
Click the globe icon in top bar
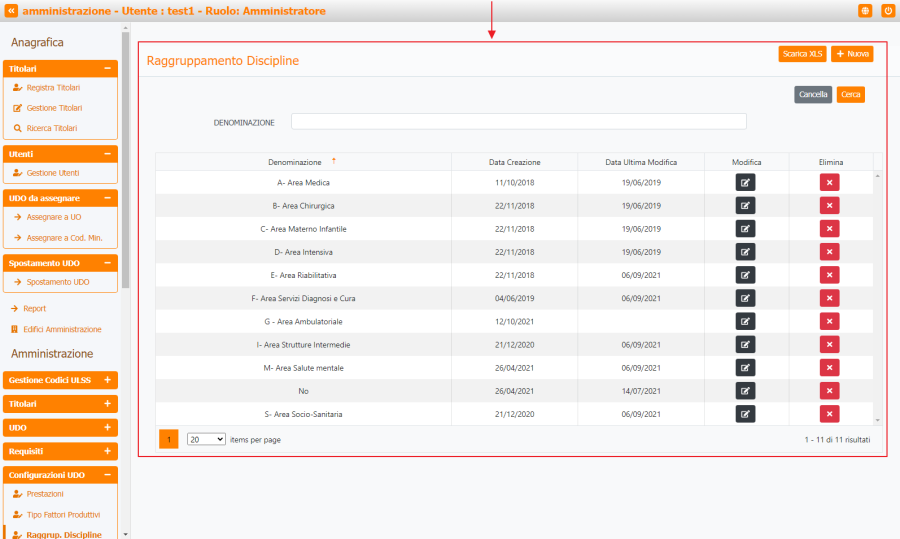coord(865,10)
